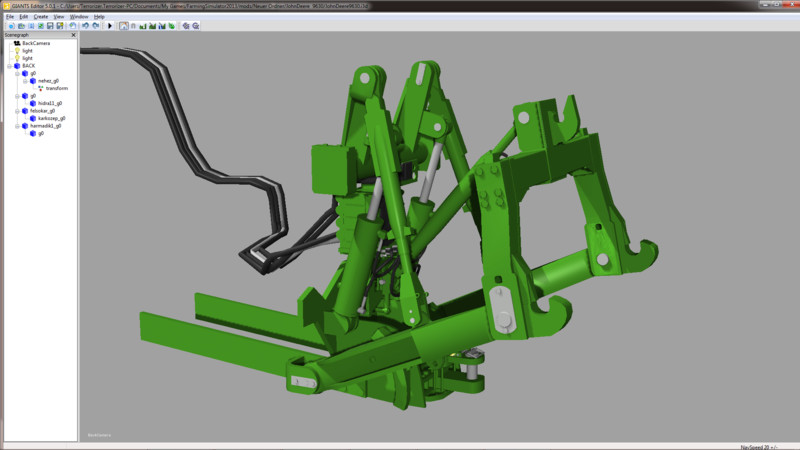Open the Help menu

(x=99, y=17)
